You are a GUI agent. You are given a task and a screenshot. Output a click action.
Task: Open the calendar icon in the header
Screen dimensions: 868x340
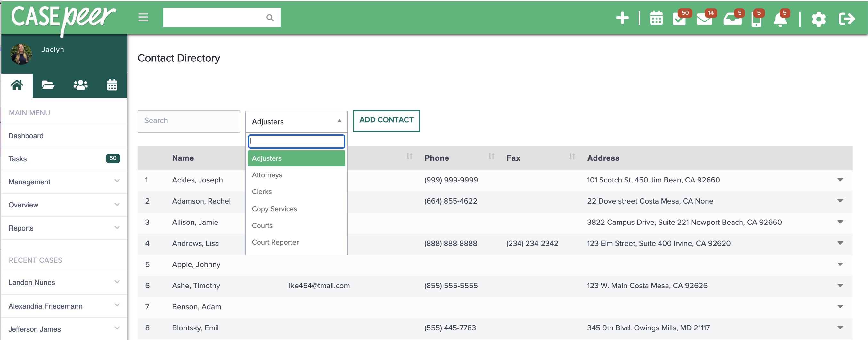(x=656, y=18)
